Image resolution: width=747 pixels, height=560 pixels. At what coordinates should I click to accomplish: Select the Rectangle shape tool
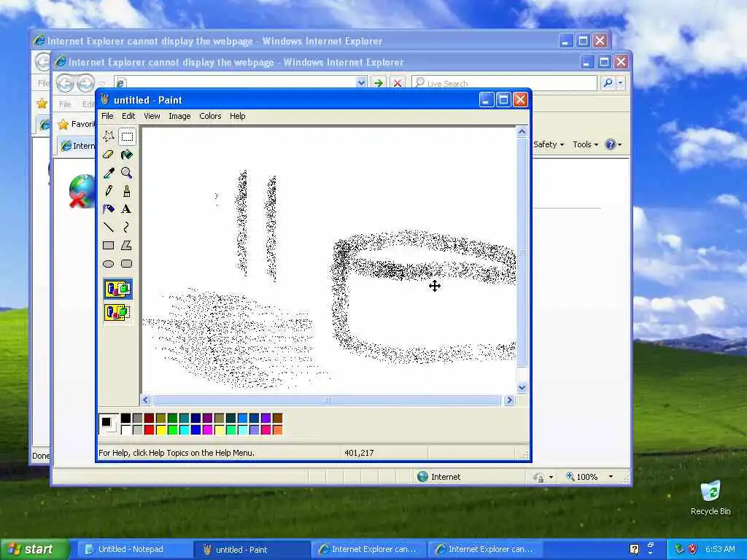(x=109, y=245)
